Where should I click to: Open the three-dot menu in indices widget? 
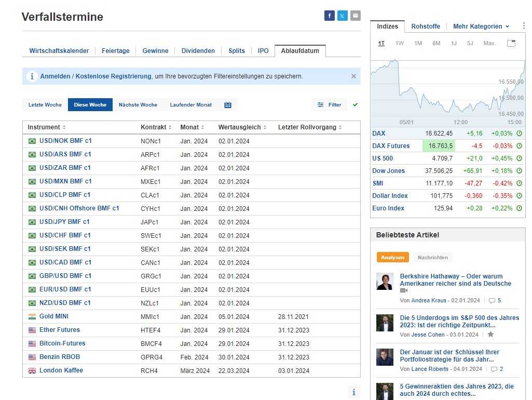pos(524,26)
